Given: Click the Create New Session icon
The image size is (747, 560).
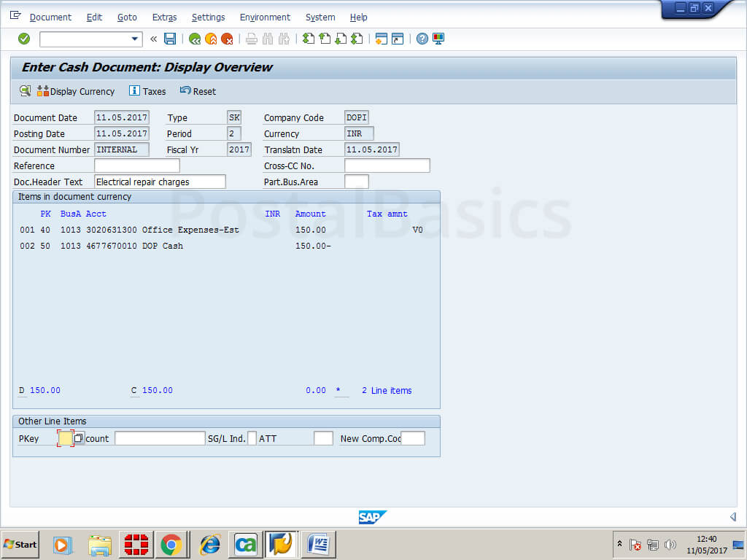Looking at the screenshot, I should (381, 39).
